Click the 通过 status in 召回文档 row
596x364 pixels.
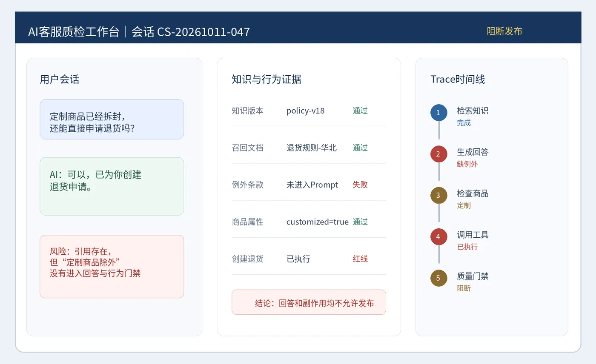(x=360, y=148)
